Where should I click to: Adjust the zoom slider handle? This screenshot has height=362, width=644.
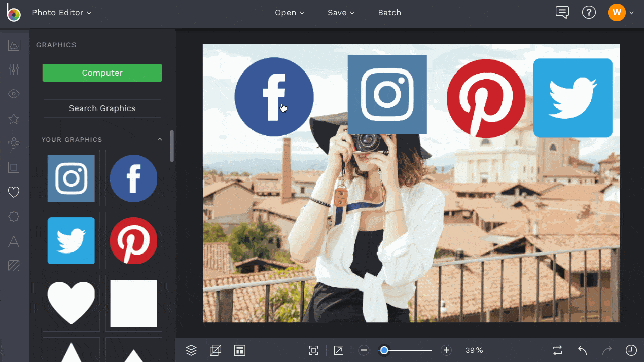(384, 350)
